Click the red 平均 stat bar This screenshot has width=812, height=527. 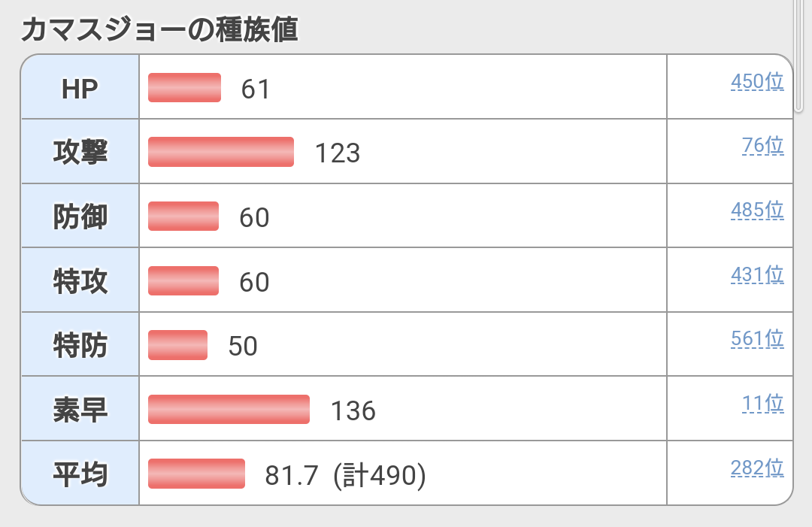[196, 474]
